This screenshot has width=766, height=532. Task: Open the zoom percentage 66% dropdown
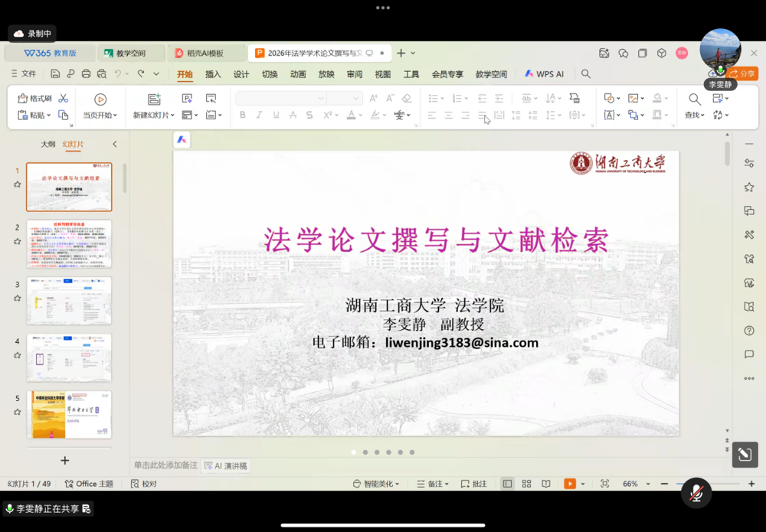[x=648, y=484]
